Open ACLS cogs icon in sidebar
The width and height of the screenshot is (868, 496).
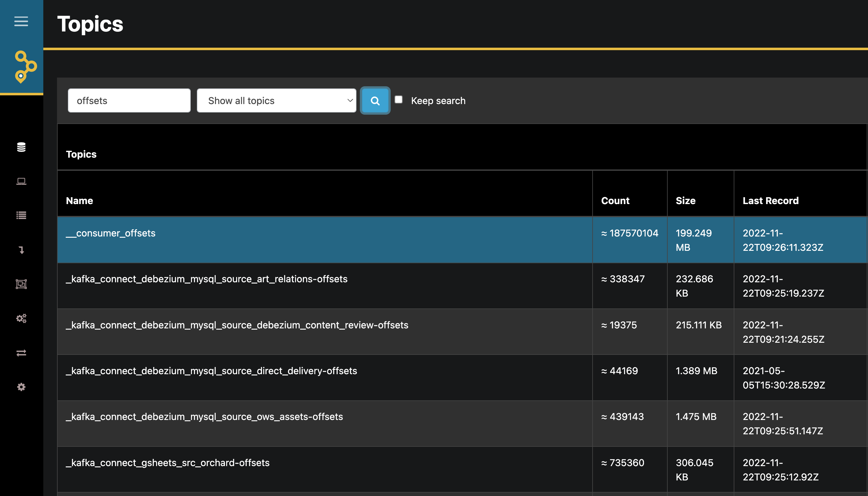[x=21, y=318]
